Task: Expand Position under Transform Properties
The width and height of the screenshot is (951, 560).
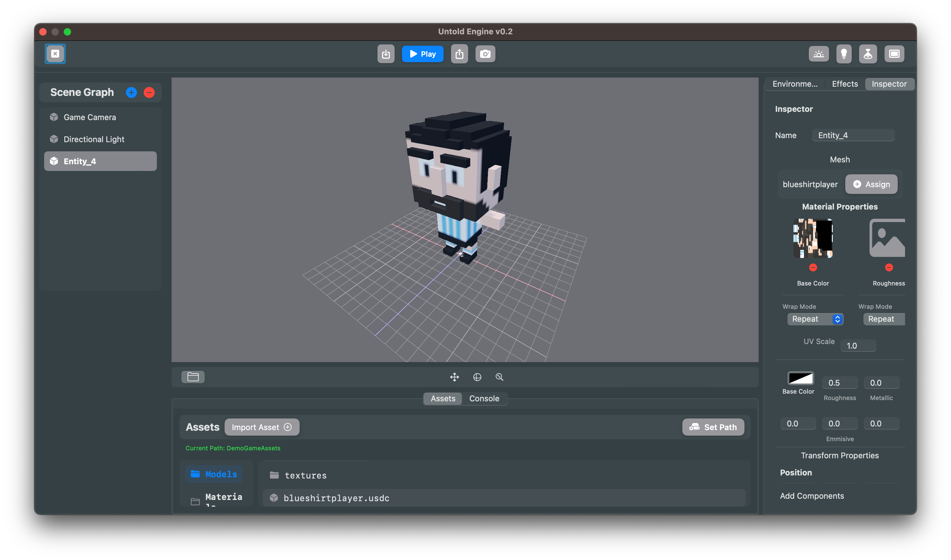Action: pyautogui.click(x=796, y=472)
